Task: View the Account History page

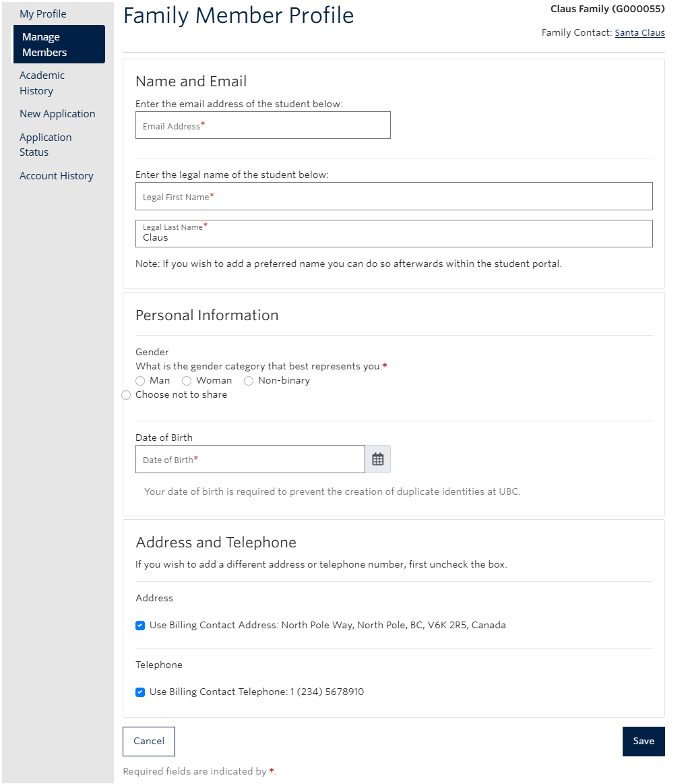Action: point(57,175)
